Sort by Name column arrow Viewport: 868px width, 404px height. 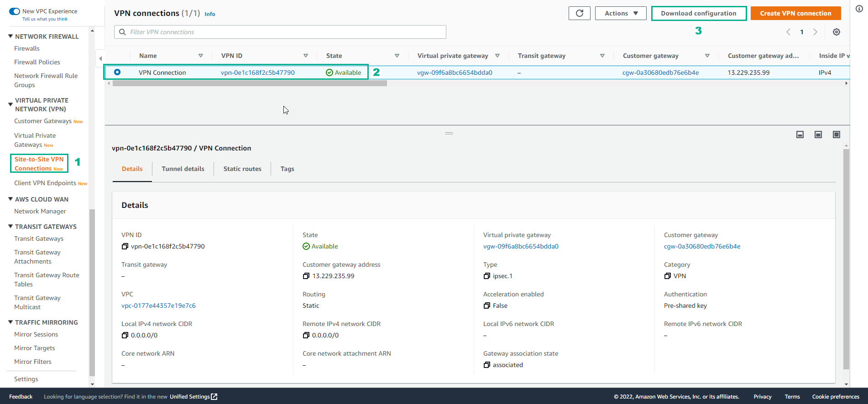point(201,56)
